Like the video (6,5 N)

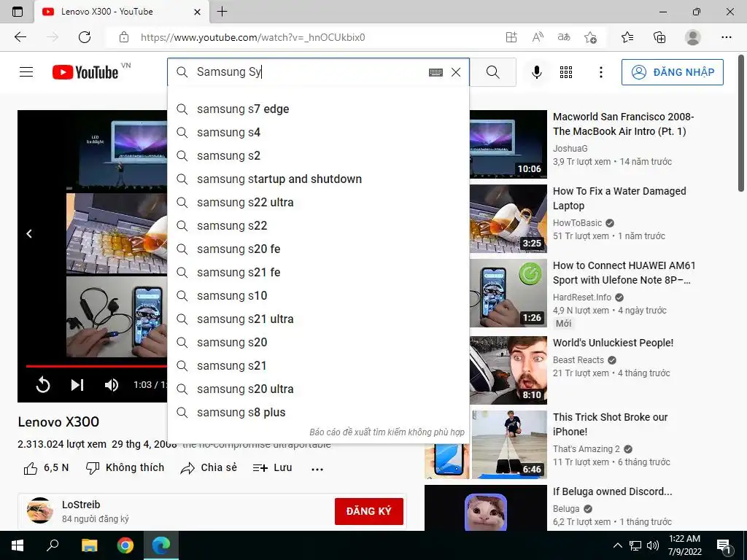[x=46, y=468]
